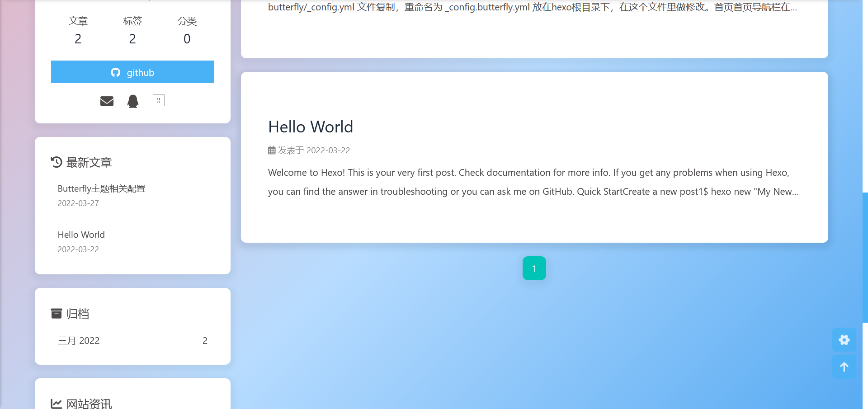Click the archive box icon beside 归档
The width and height of the screenshot is (868, 409).
(56, 313)
